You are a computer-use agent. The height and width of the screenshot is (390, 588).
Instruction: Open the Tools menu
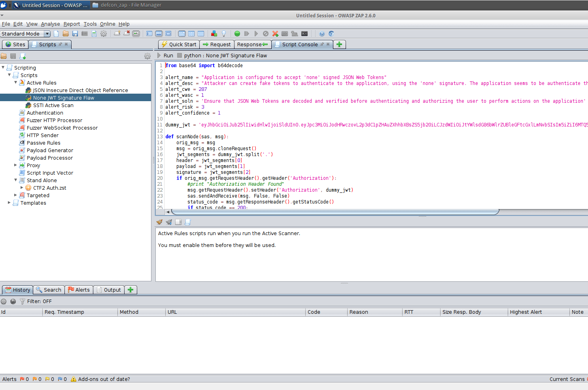pyautogui.click(x=90, y=24)
